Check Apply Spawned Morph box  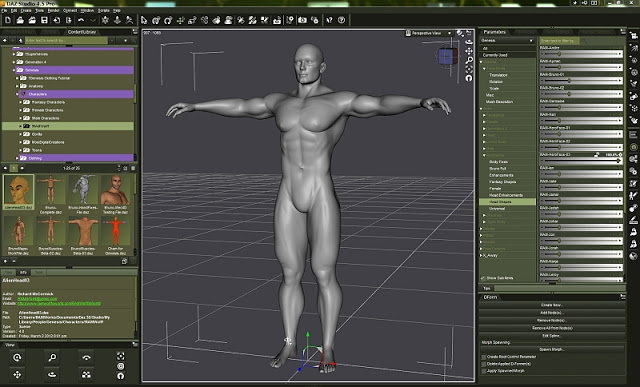[x=484, y=371]
